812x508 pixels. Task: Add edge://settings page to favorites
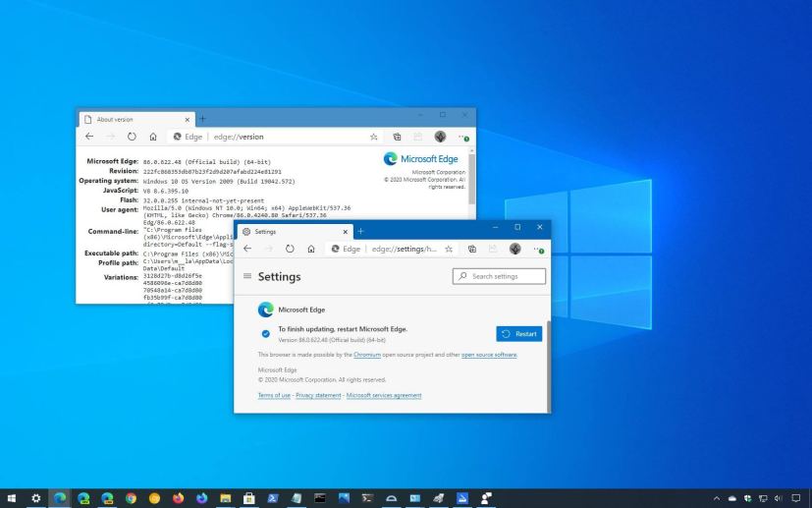click(449, 249)
